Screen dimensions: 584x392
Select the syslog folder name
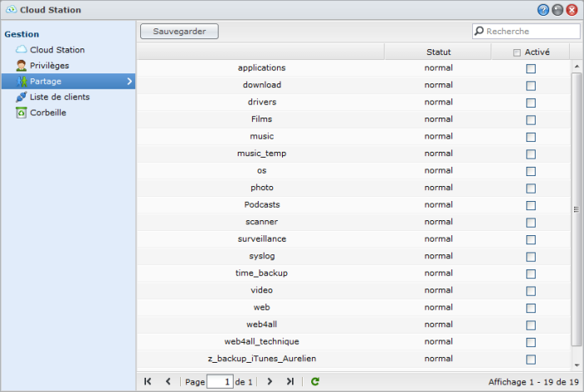[262, 256]
